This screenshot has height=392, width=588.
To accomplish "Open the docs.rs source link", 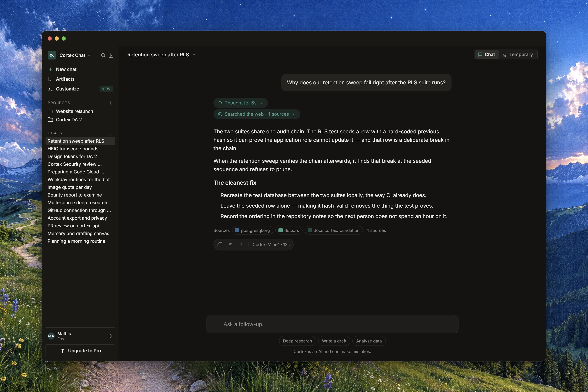I will [x=289, y=230].
